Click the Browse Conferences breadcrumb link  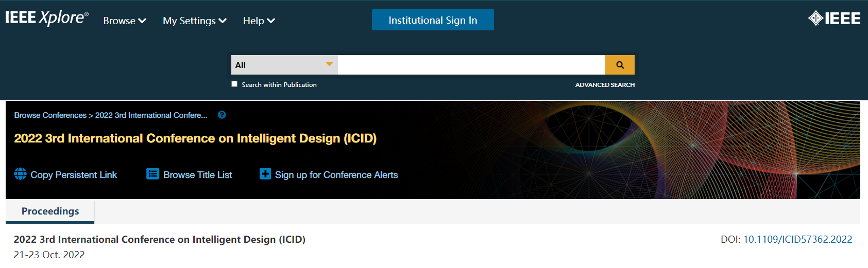[50, 115]
